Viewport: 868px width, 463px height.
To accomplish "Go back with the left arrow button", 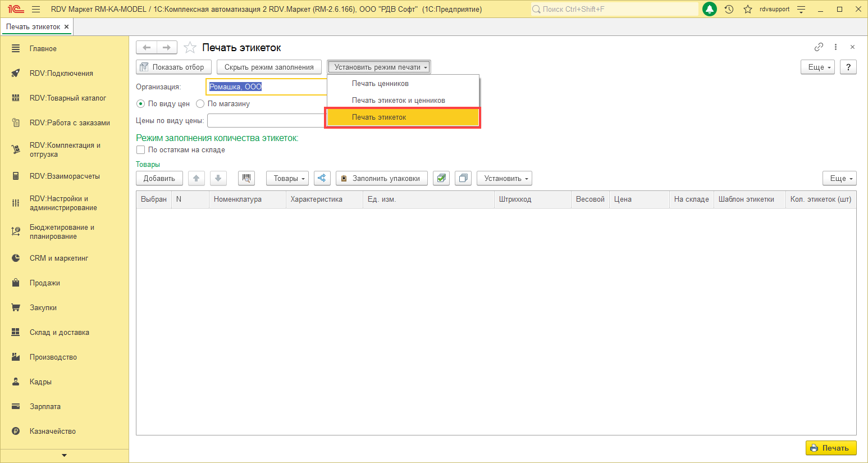I will [x=147, y=48].
